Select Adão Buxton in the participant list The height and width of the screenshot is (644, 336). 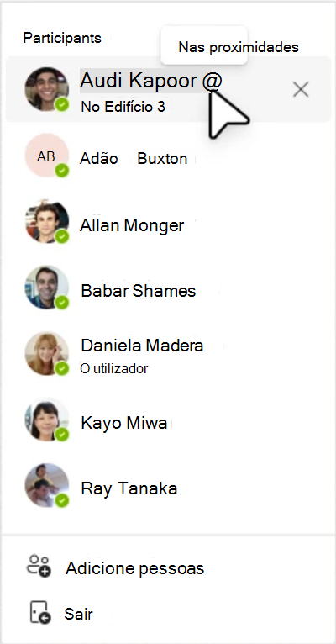pos(134,159)
